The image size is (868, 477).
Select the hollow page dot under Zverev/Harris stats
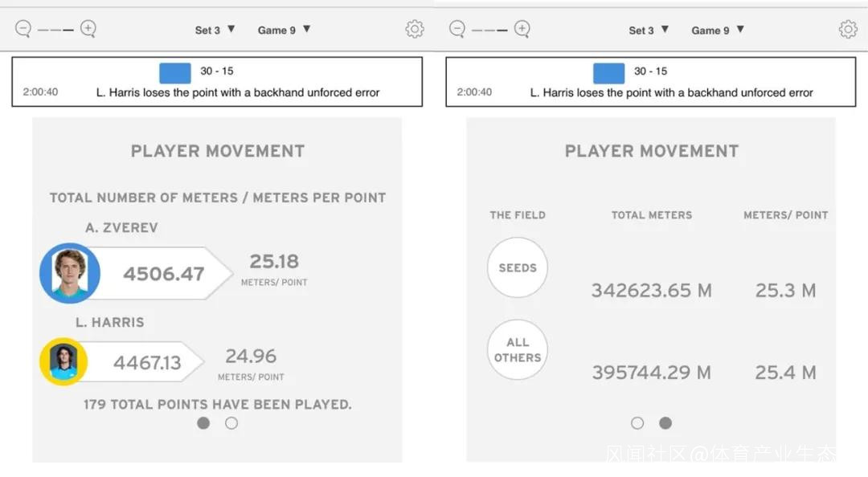click(x=231, y=422)
